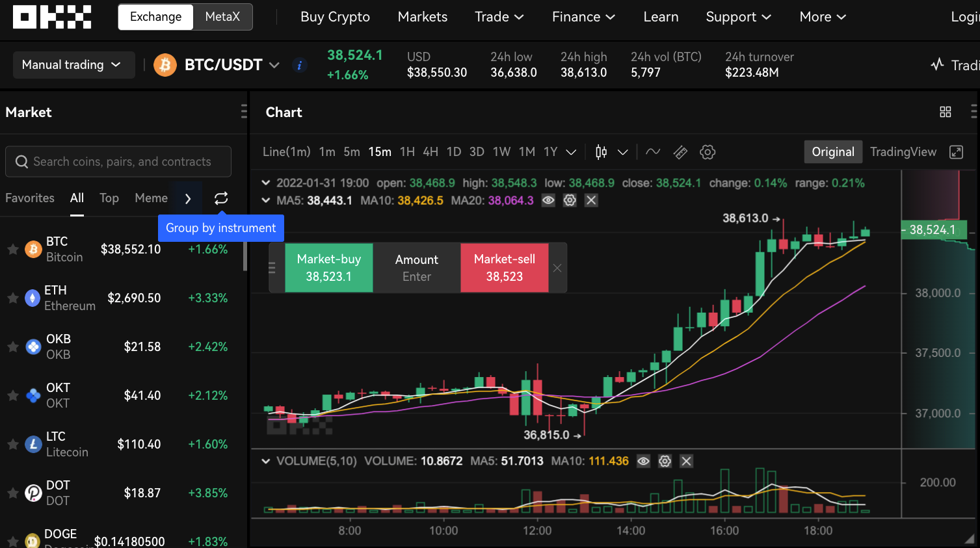Click the coin search input field
980x548 pixels.
point(118,161)
